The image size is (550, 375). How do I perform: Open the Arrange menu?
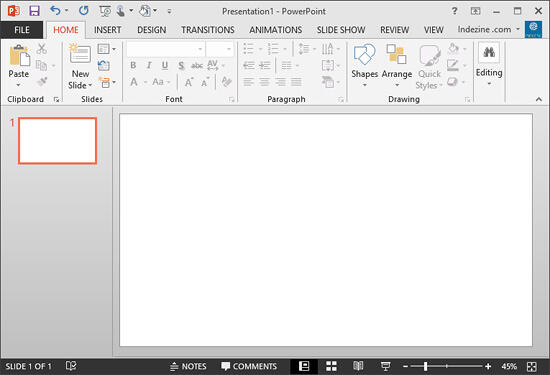pyautogui.click(x=397, y=65)
